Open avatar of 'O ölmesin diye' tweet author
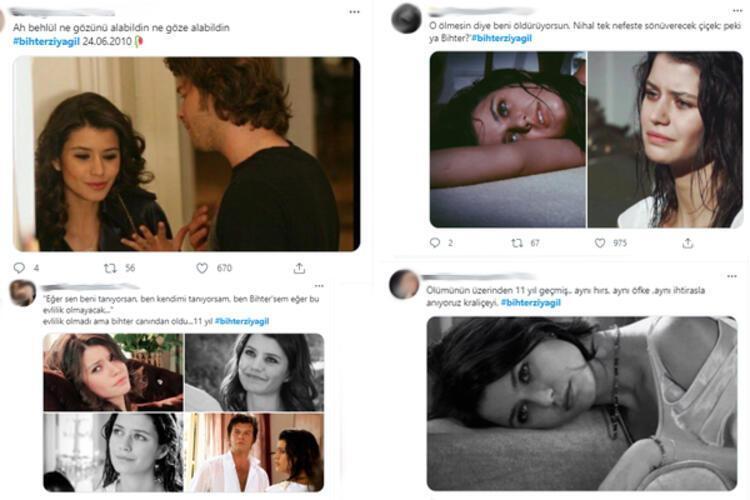 click(406, 18)
